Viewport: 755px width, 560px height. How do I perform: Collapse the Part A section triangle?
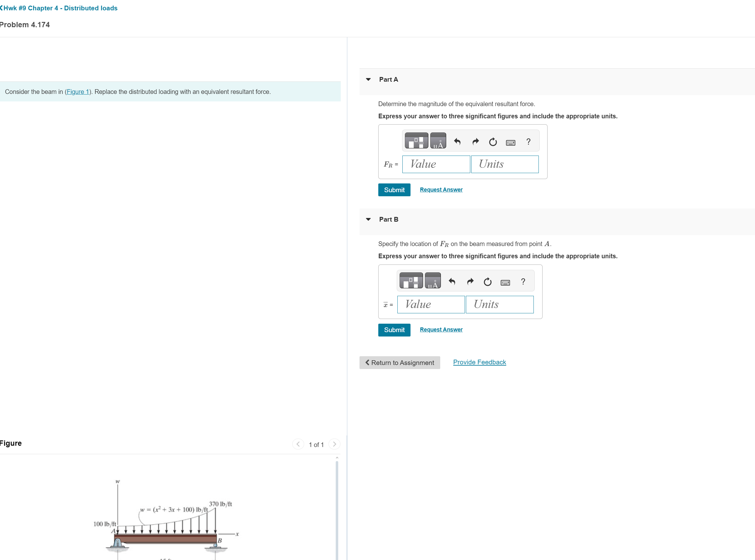(368, 79)
